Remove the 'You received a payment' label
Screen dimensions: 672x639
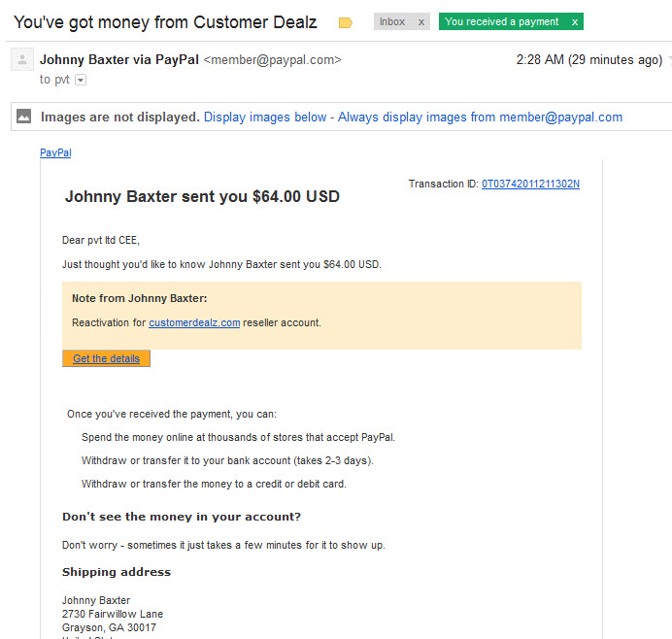pyautogui.click(x=575, y=22)
